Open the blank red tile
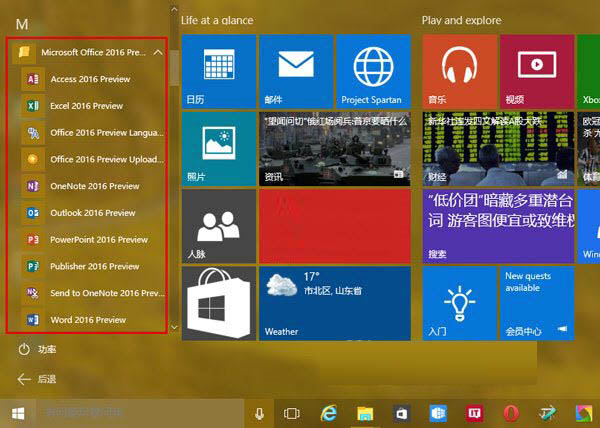 (335, 226)
